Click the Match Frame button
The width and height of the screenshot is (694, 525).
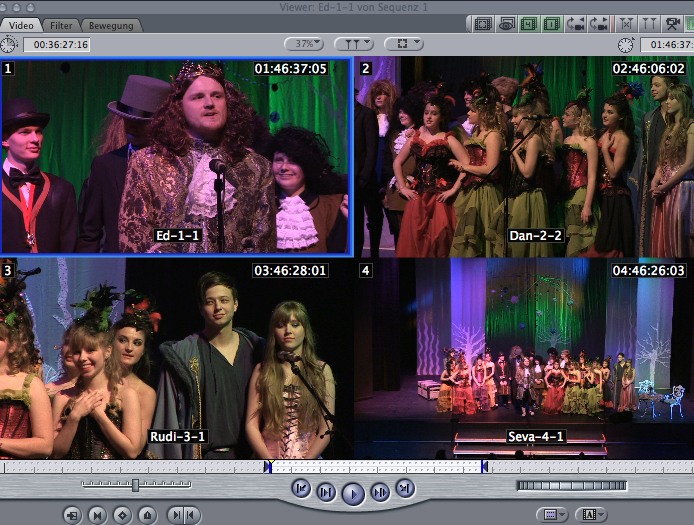[73, 515]
